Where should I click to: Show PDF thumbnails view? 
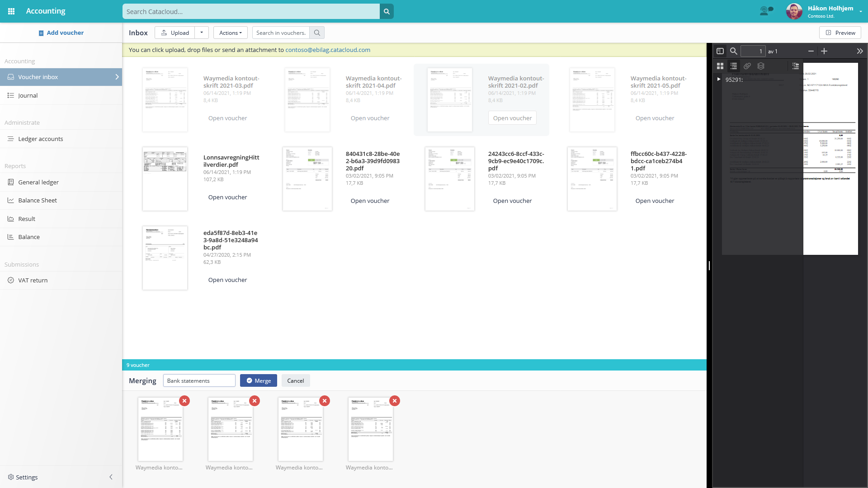(720, 66)
